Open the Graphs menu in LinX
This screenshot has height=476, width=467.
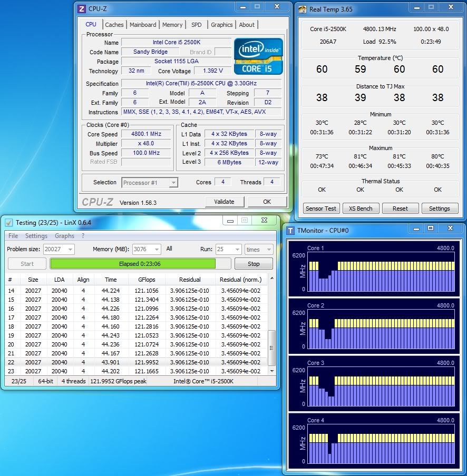tap(64, 236)
